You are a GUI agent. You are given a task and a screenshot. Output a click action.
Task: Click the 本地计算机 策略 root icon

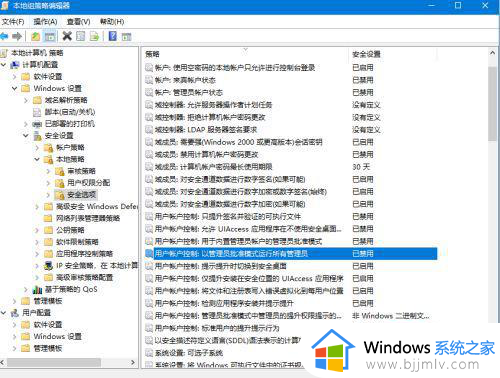coord(4,53)
